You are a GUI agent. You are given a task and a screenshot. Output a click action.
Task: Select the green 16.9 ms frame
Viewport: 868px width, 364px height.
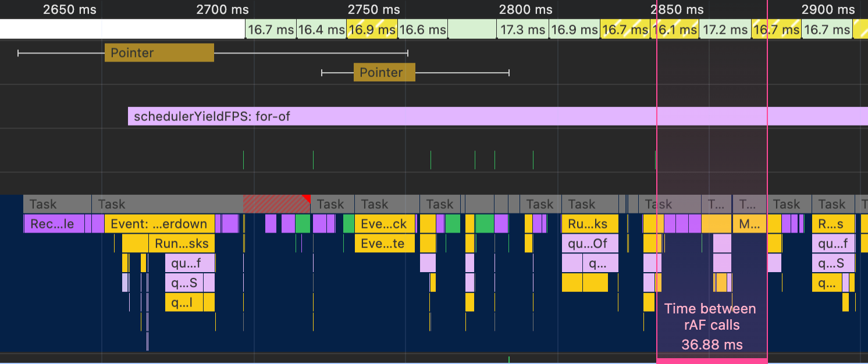pos(575,29)
